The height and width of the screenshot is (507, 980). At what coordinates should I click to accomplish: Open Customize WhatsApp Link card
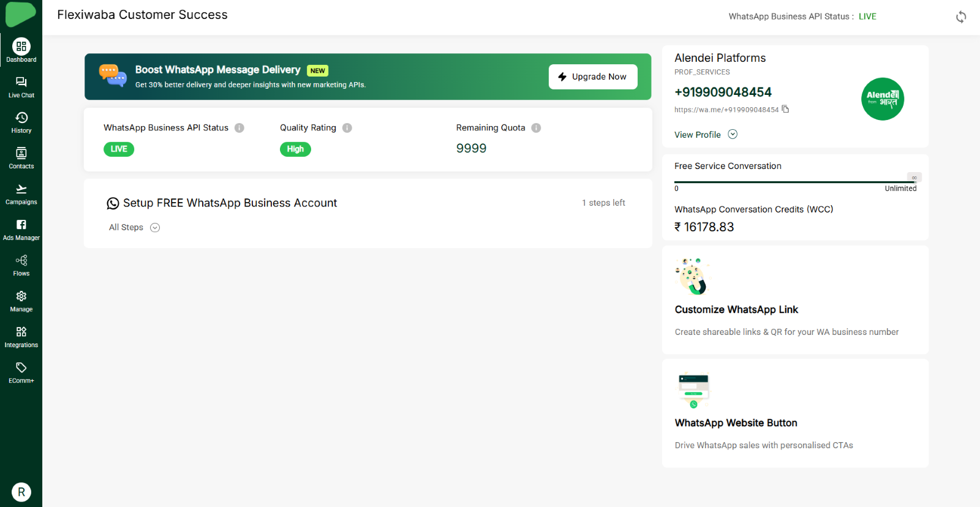coord(795,300)
